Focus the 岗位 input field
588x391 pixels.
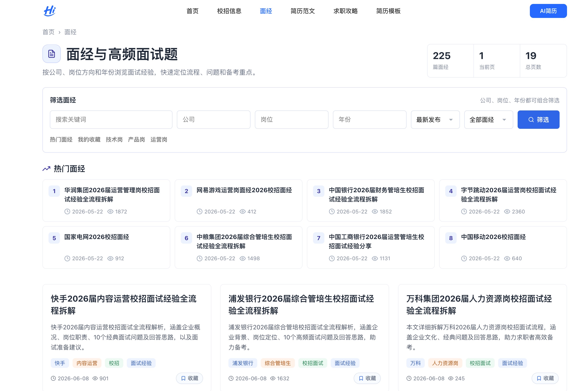click(x=291, y=120)
